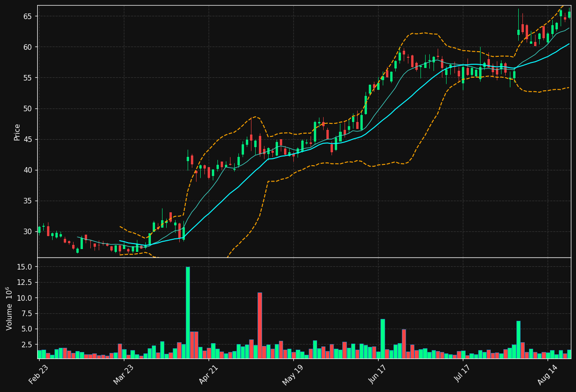Select the 45 price tick label

(27, 139)
